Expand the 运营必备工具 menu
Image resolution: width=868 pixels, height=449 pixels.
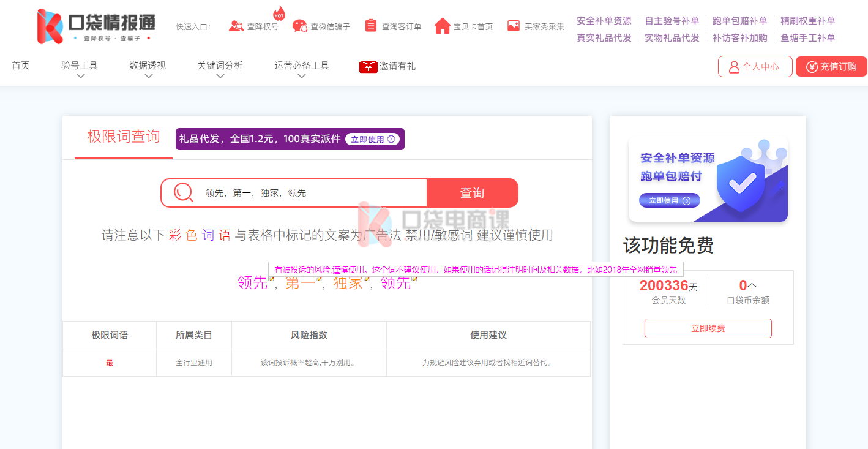(x=302, y=76)
